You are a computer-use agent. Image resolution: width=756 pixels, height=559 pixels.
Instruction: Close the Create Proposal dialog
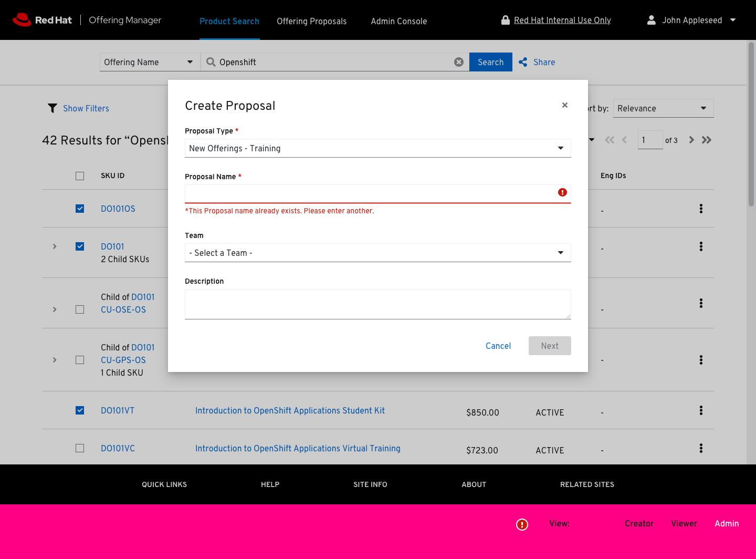point(565,105)
